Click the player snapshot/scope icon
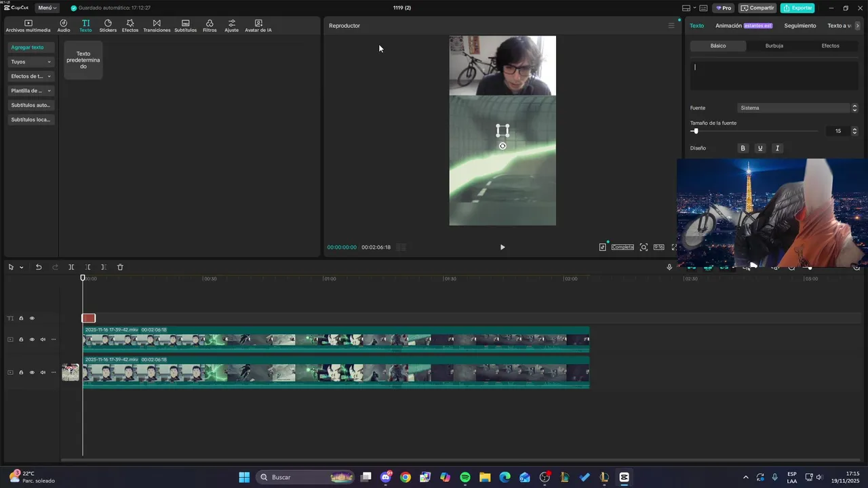The height and width of the screenshot is (488, 868). pos(644,247)
